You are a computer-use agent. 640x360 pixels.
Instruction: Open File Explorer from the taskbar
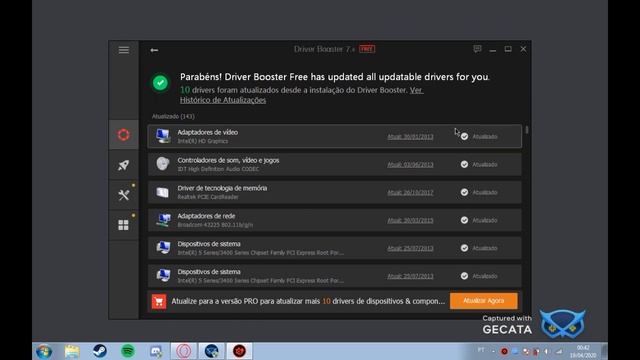(72, 351)
